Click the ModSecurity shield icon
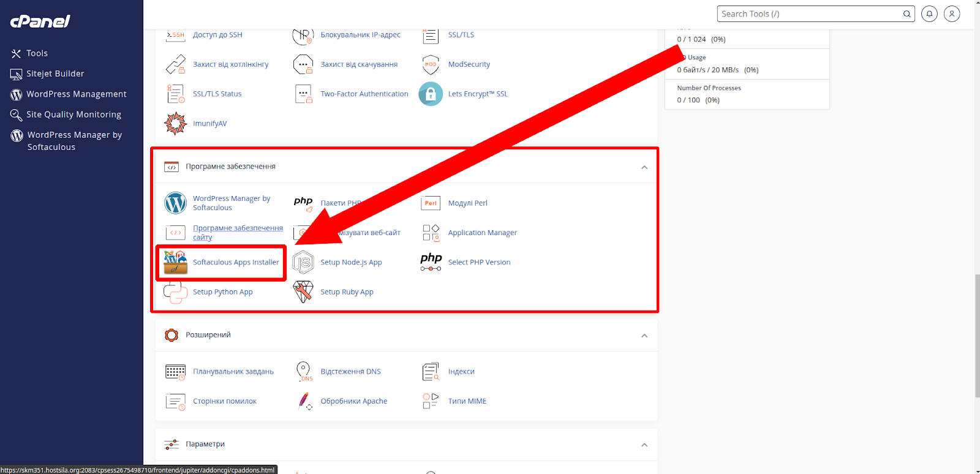Viewport: 980px width, 474px height. pos(431,64)
